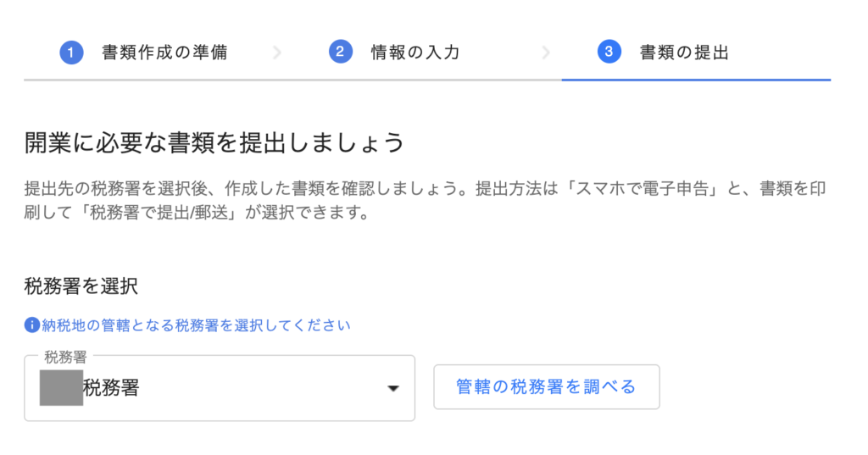Click the blue progress underline under step 3
Screen dimensions: 868x455
[x=695, y=80]
